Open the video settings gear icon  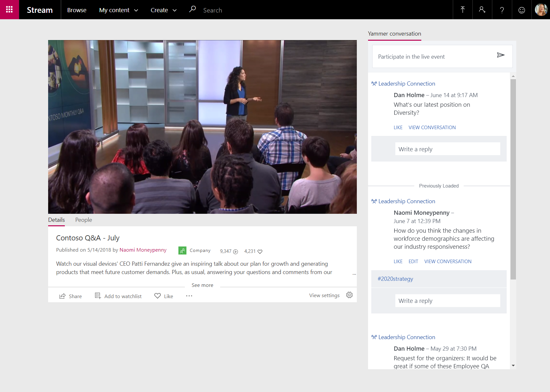point(349,295)
